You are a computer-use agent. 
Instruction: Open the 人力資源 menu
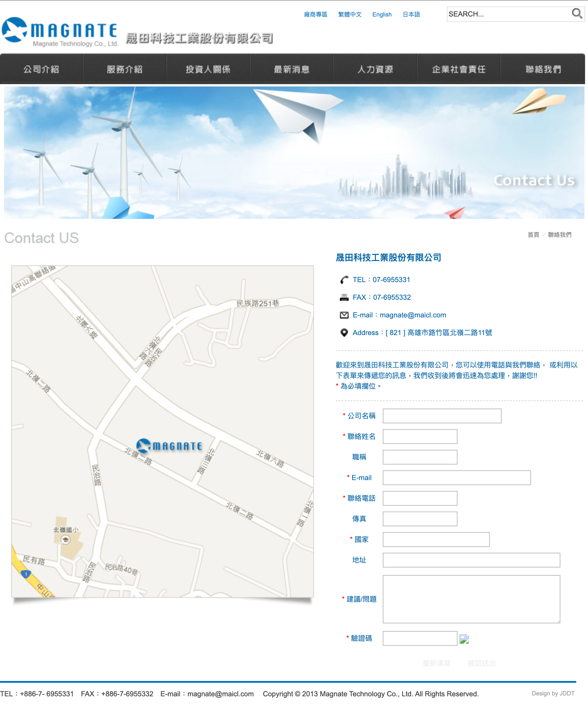[x=375, y=69]
